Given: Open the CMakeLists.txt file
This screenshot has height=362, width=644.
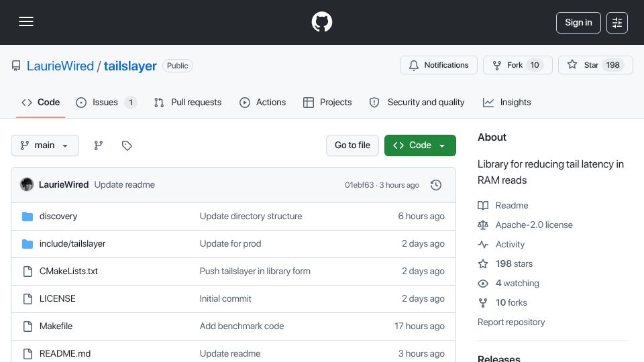Looking at the screenshot, I should pos(68,271).
